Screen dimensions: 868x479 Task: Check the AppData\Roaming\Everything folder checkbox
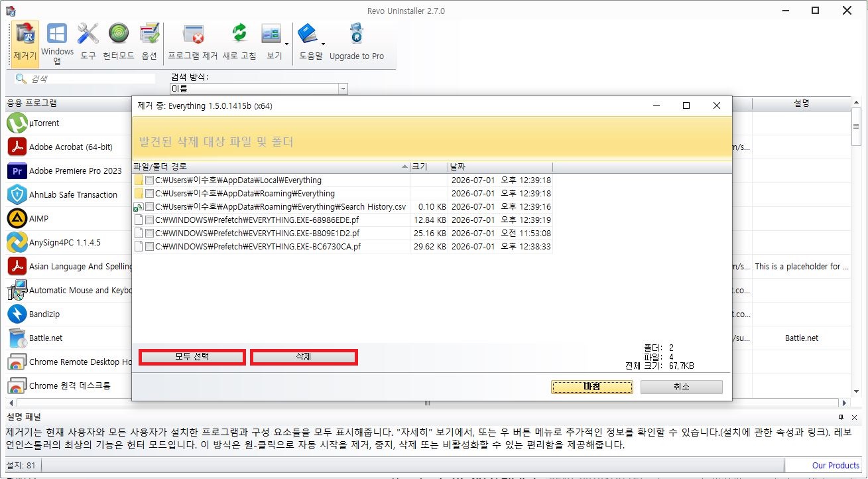pyautogui.click(x=149, y=194)
